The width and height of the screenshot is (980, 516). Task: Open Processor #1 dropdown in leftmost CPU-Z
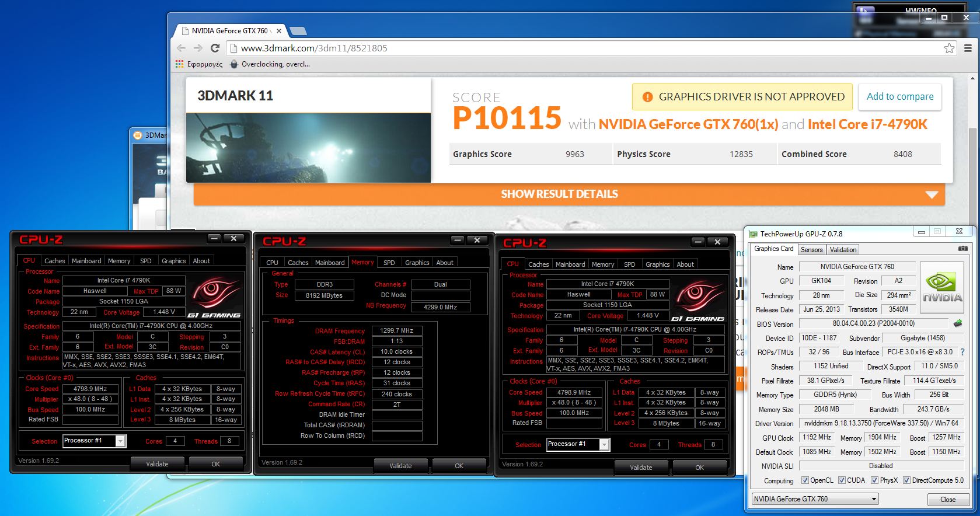coord(94,441)
